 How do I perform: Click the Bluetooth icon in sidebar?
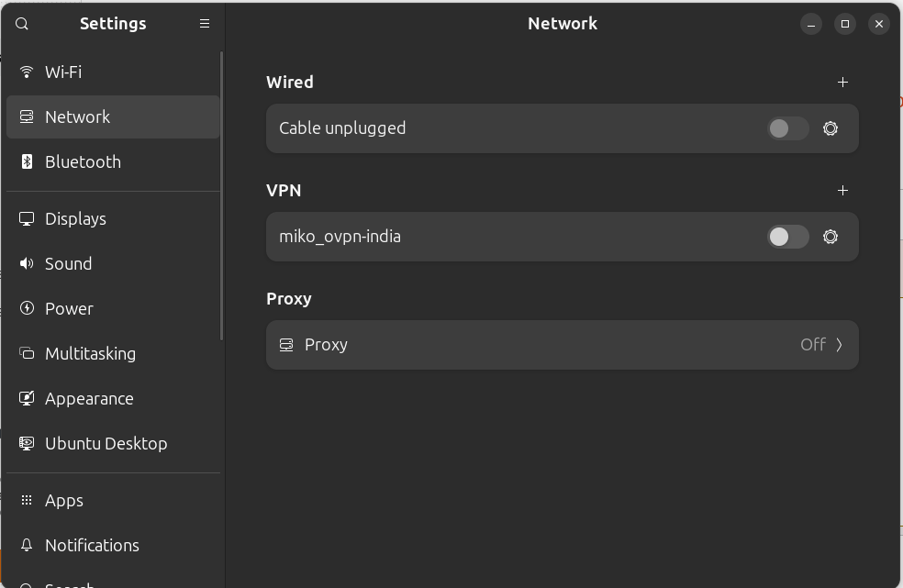pos(27,162)
